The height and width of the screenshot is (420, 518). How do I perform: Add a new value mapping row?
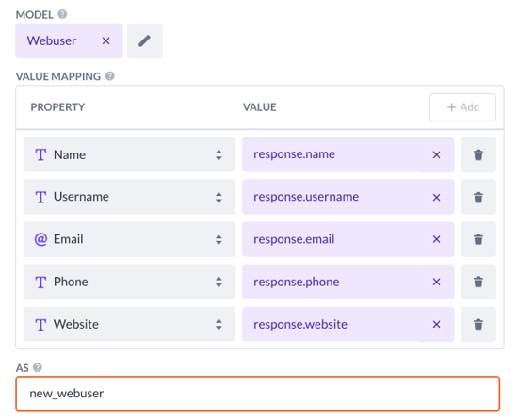point(462,107)
